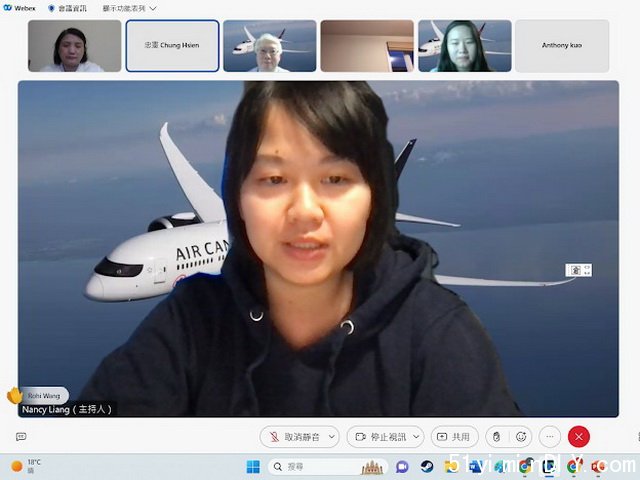
Task: Toggle the raise hand icon in the controls
Action: tap(496, 437)
